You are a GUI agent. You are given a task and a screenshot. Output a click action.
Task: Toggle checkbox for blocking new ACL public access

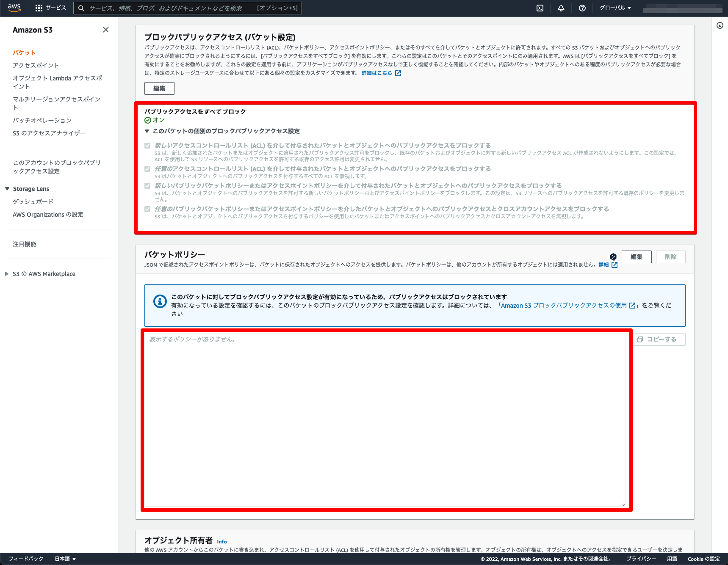pyautogui.click(x=147, y=146)
